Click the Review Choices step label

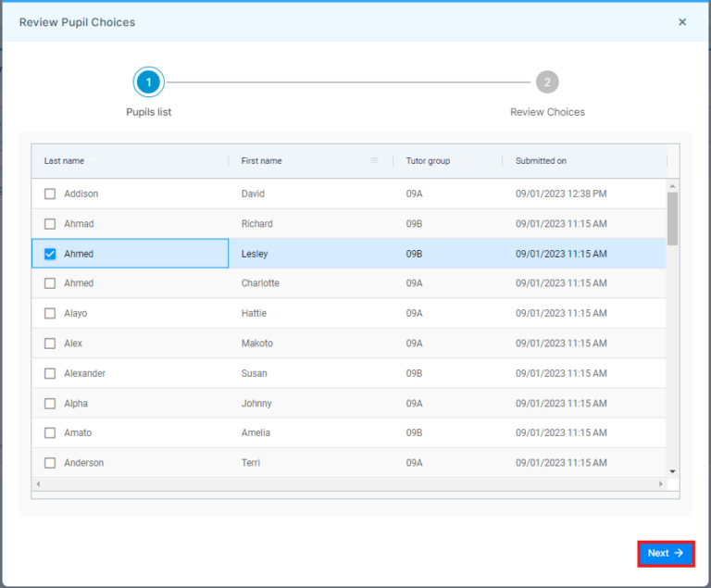[547, 112]
